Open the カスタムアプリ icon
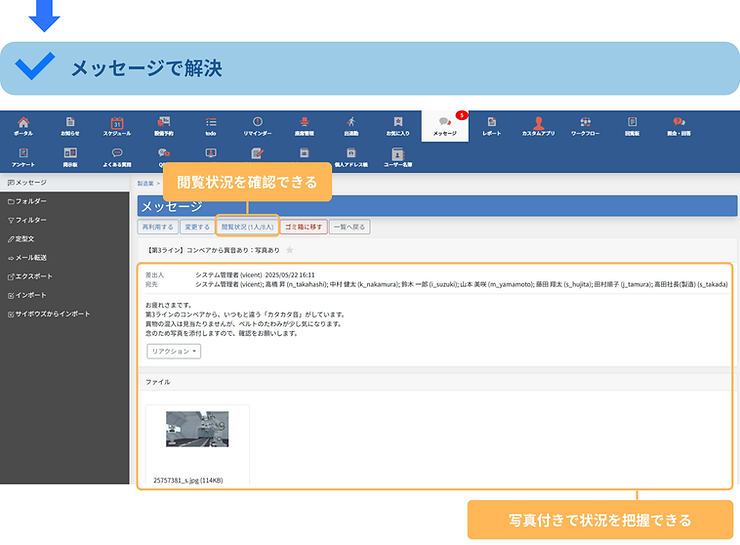Image resolution: width=740 pixels, height=545 pixels. 538,125
